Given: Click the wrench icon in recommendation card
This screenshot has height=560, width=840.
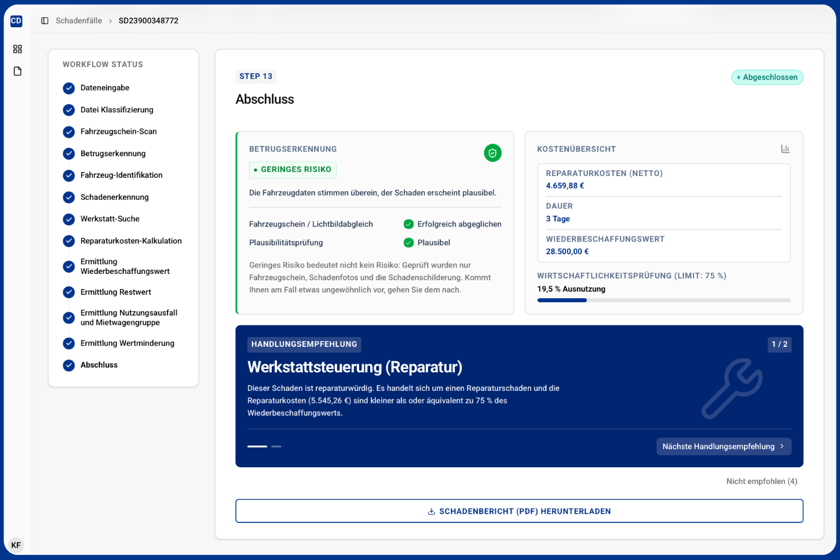Looking at the screenshot, I should click(x=732, y=389).
